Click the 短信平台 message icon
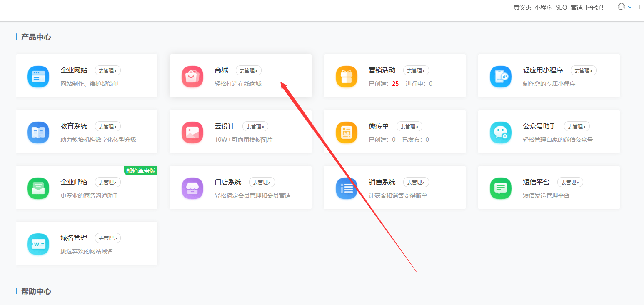644x305 pixels. coord(501,188)
